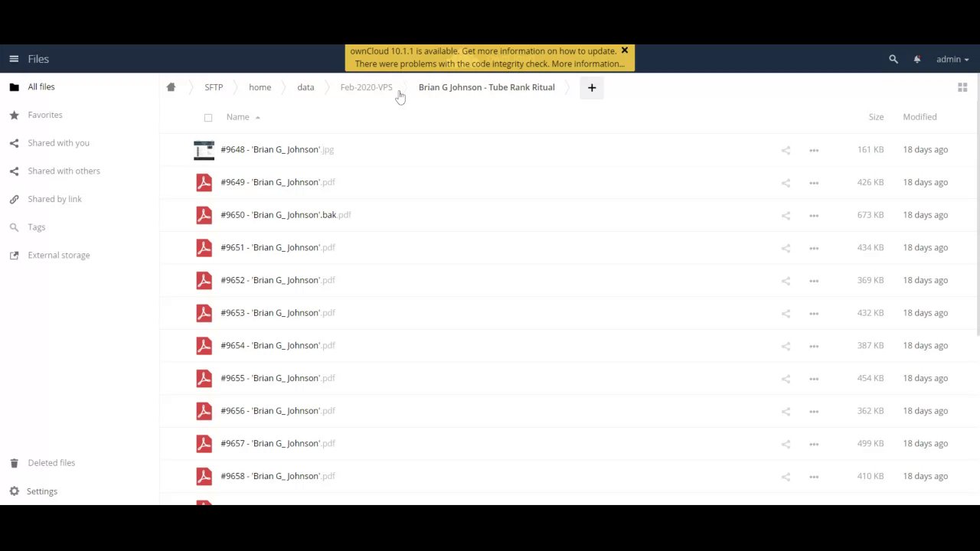Open file #9656 - 'Brian G_ Johnson'.pdf
Screen dimensions: 980x551
[x=278, y=411]
